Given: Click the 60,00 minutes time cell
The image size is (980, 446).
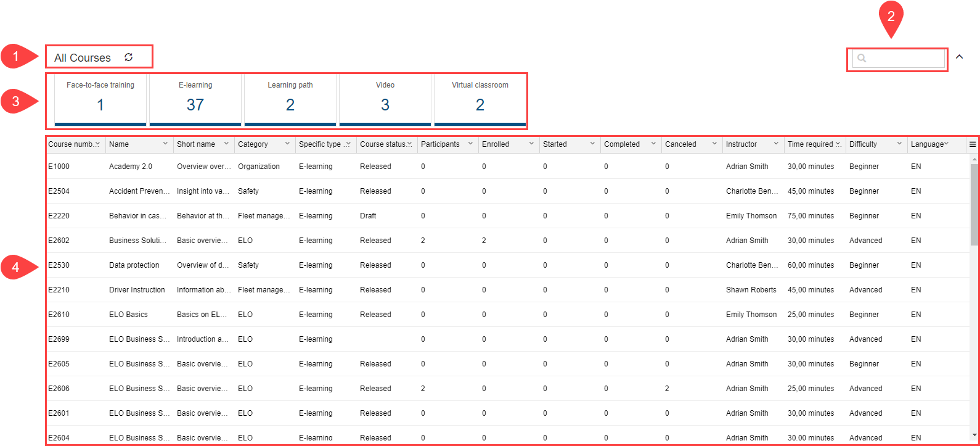Looking at the screenshot, I should click(811, 265).
